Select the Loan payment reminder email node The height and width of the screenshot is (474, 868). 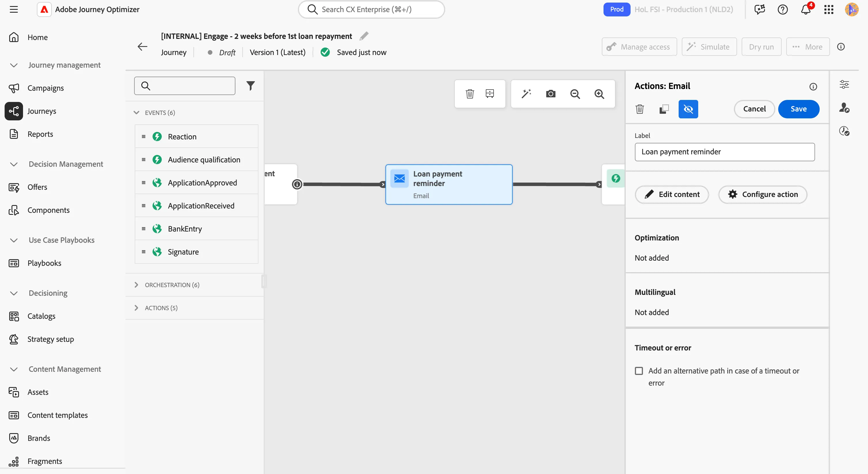449,184
